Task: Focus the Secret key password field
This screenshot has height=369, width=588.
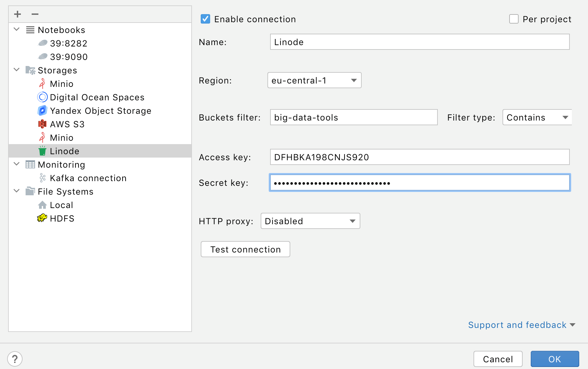Action: click(x=420, y=182)
